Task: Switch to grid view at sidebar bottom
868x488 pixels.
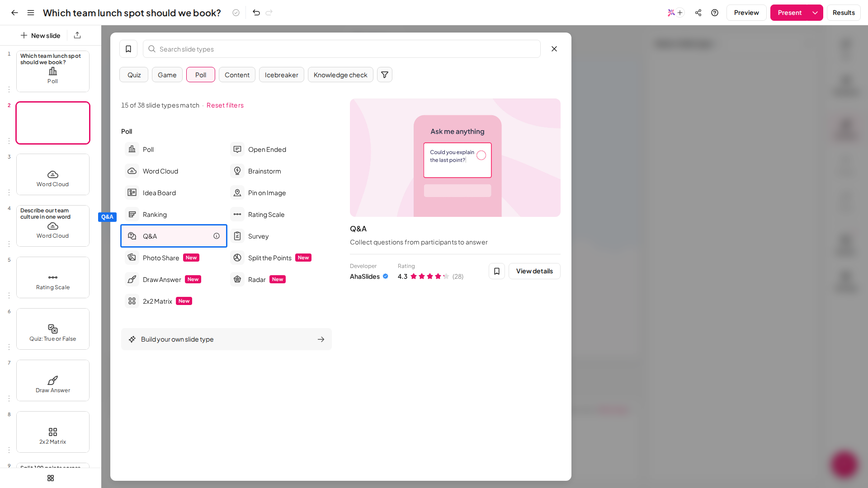Action: tap(51, 478)
